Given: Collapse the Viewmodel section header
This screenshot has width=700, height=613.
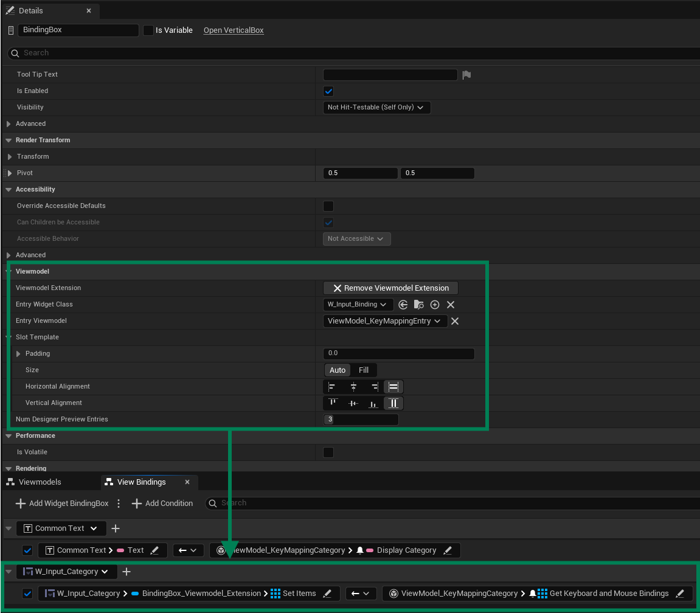Looking at the screenshot, I should tap(7, 271).
